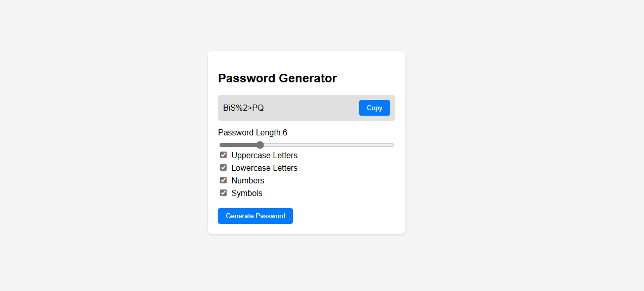Click the Lowercase Letters text label
Screen dimensions: 644x291
265,168
